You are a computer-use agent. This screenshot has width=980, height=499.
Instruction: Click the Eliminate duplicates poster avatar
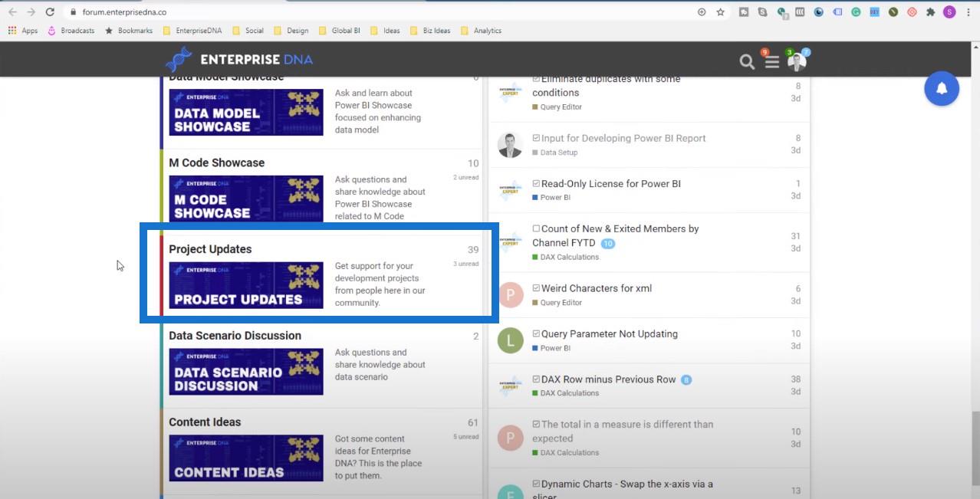tap(510, 93)
